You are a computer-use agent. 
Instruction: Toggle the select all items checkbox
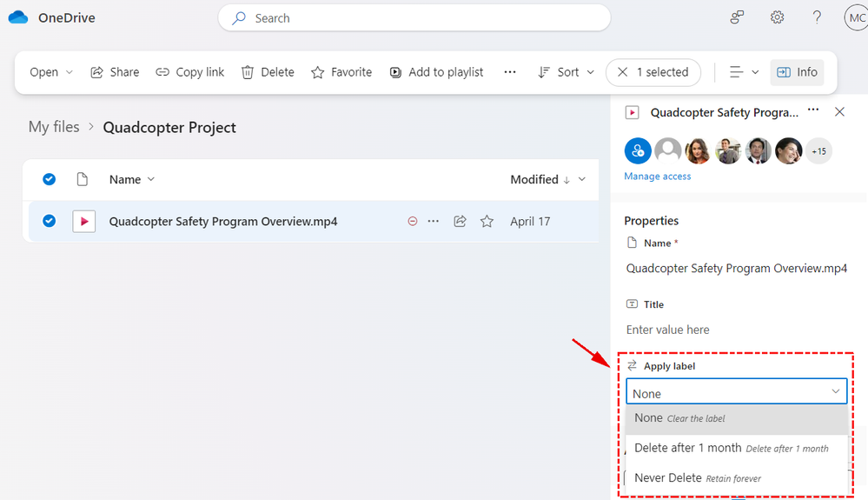49,179
